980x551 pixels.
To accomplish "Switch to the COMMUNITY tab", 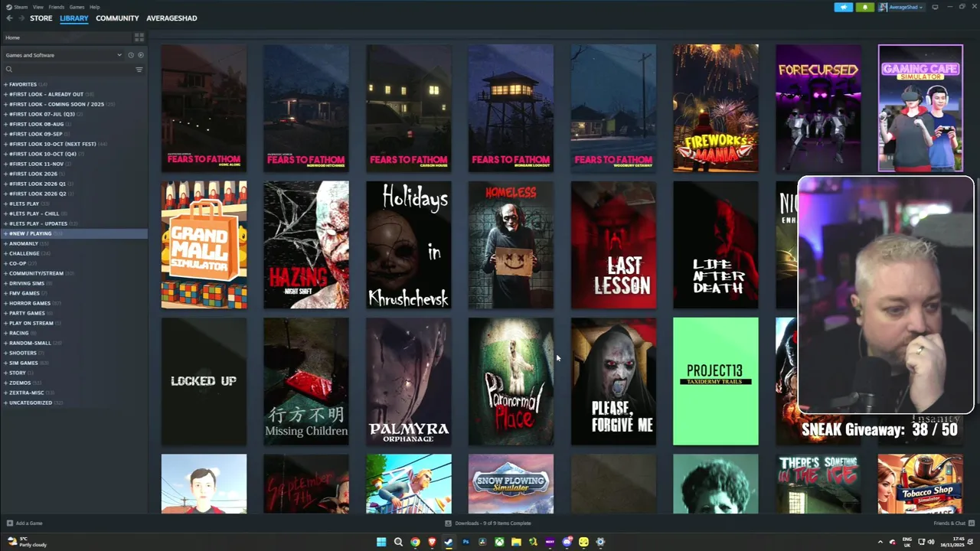I will tap(117, 18).
